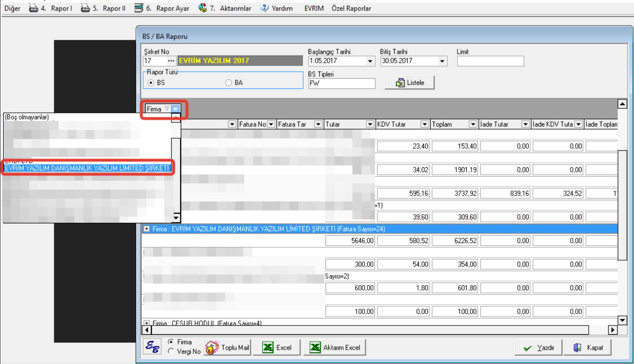634x364 pixels.
Task: Click the Limit input field
Action: click(490, 61)
